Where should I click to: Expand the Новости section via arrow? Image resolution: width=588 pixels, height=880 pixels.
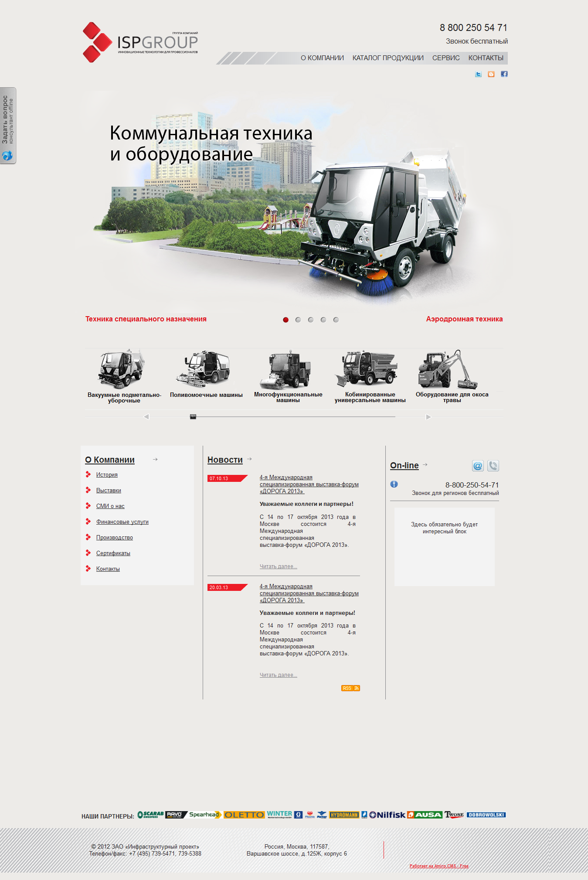click(249, 459)
